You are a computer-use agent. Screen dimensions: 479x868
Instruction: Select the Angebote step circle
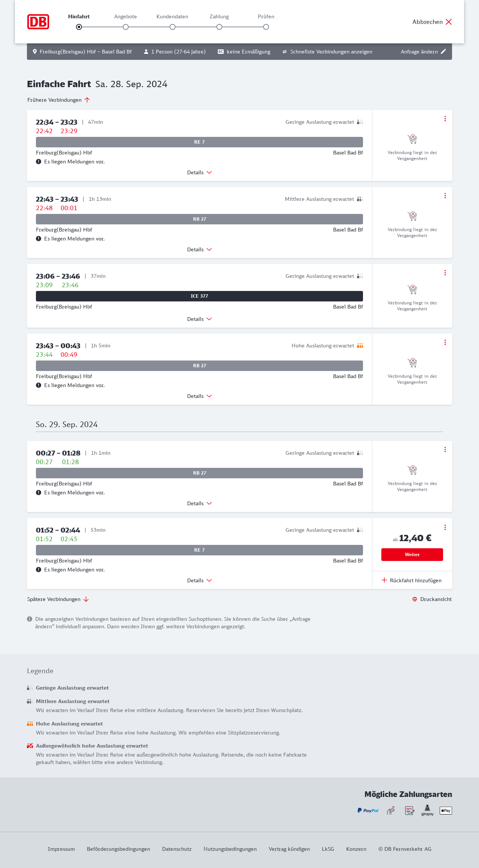point(126,27)
